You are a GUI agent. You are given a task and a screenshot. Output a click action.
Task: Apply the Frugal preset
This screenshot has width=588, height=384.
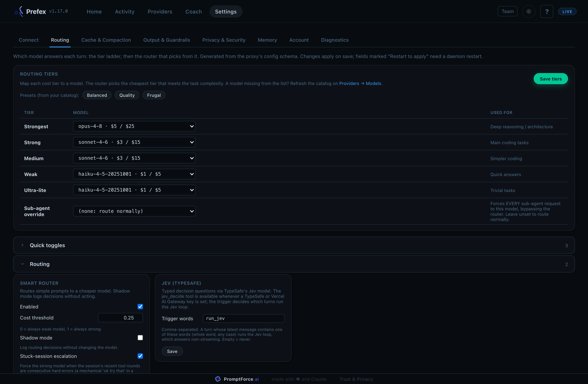154,95
